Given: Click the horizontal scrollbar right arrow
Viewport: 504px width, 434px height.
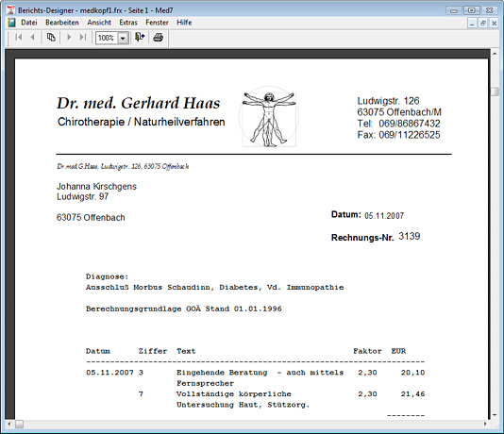Looking at the screenshot, I should click(485, 424).
